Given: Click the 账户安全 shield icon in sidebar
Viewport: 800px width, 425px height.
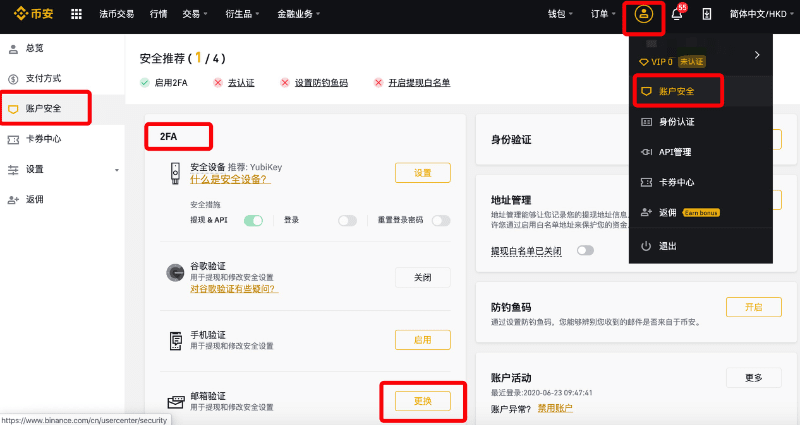Looking at the screenshot, I should click(x=13, y=109).
